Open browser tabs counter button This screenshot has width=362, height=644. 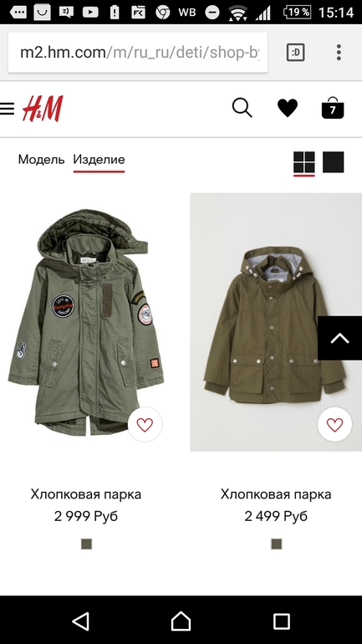pos(295,52)
